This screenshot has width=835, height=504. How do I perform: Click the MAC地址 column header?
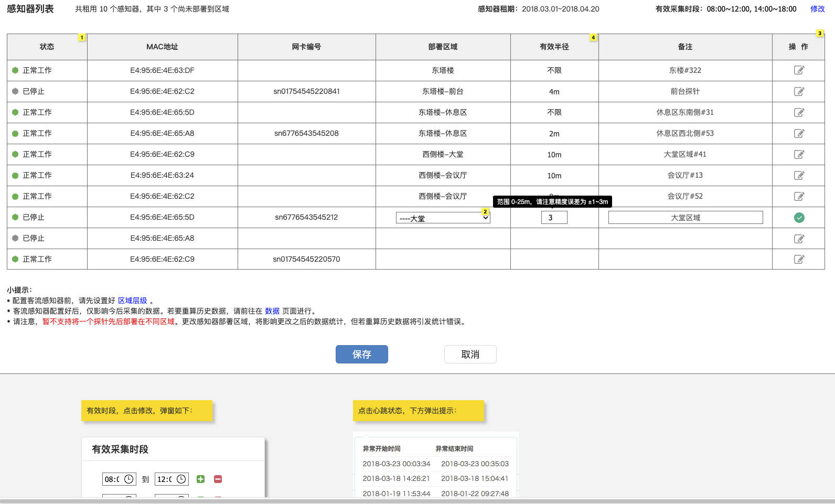pyautogui.click(x=163, y=47)
